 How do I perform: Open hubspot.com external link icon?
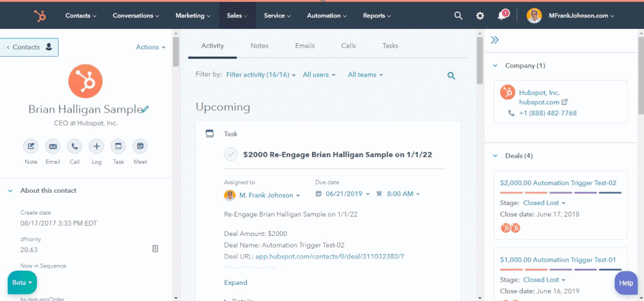[564, 102]
